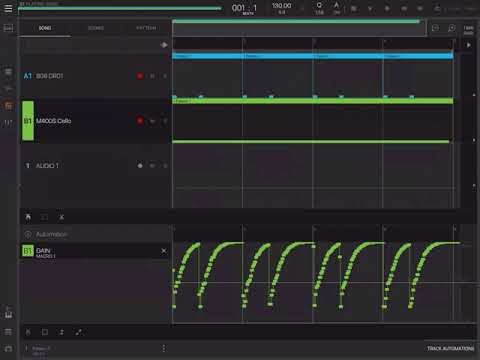Switch to the SONG tab
This screenshot has width=480, height=360.
click(x=45, y=28)
